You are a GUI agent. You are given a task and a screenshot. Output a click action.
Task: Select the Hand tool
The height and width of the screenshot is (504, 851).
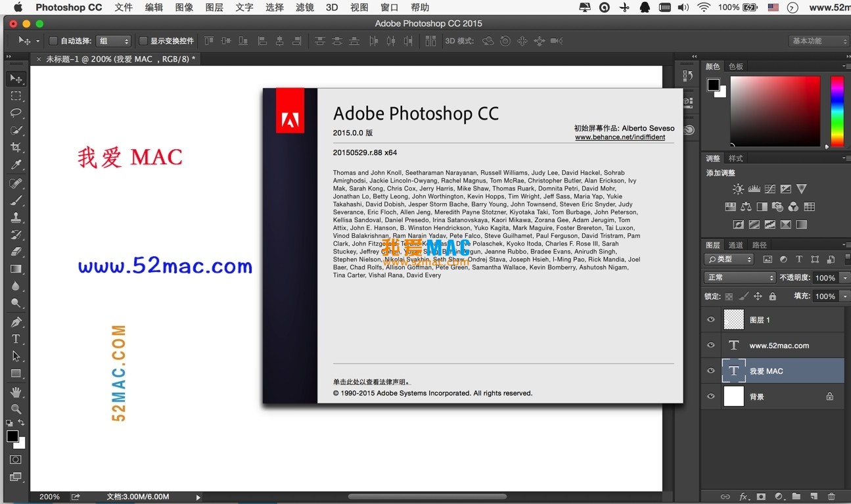(x=16, y=392)
